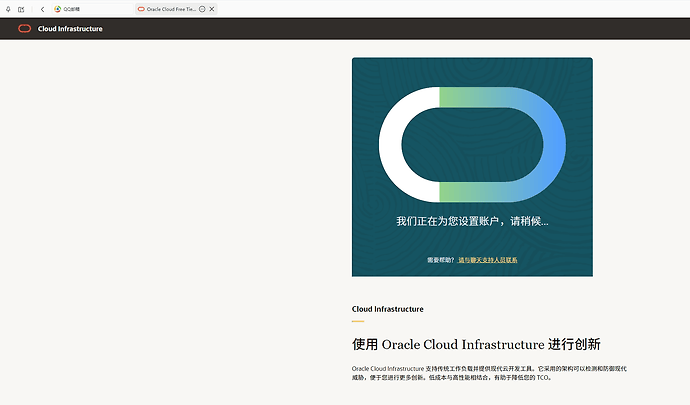Viewport: 690px width, 405px height.
Task: Click the 需要帮助? text
Action: click(x=440, y=260)
